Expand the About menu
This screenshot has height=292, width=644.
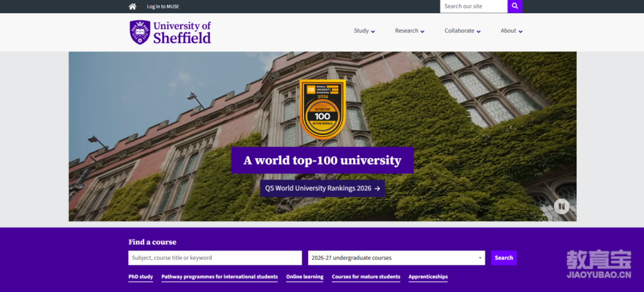point(512,31)
